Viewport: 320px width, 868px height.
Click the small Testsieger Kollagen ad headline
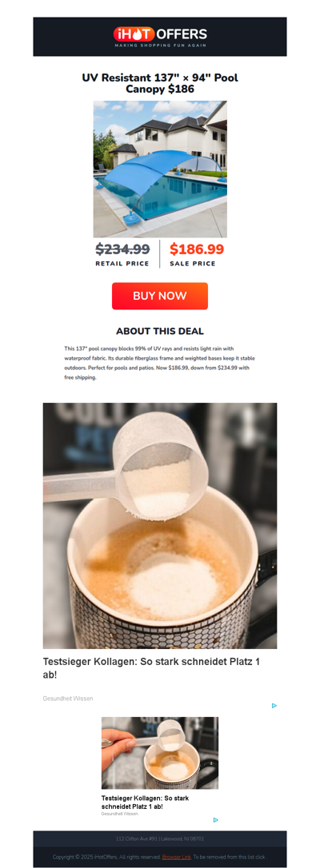(x=145, y=802)
